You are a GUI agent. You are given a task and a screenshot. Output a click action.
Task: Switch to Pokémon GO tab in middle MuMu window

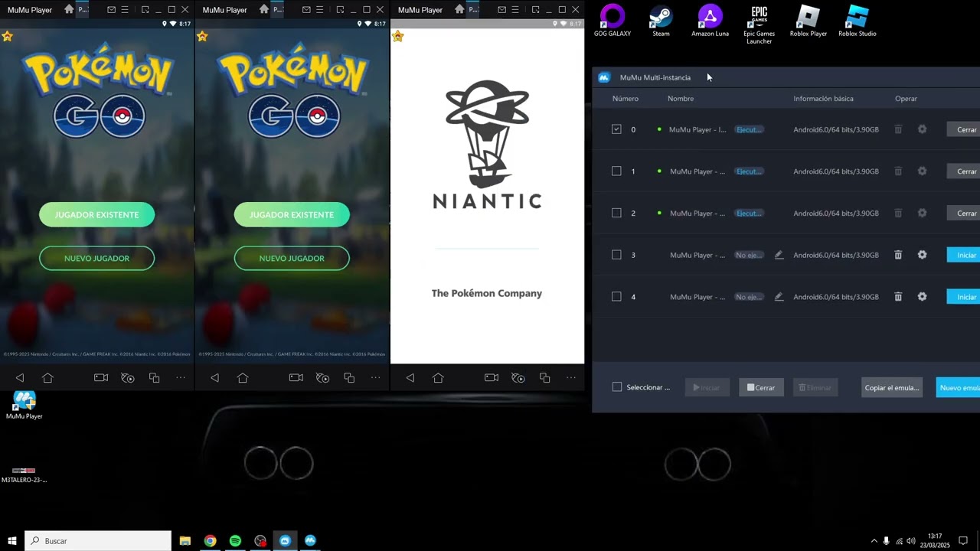[279, 10]
